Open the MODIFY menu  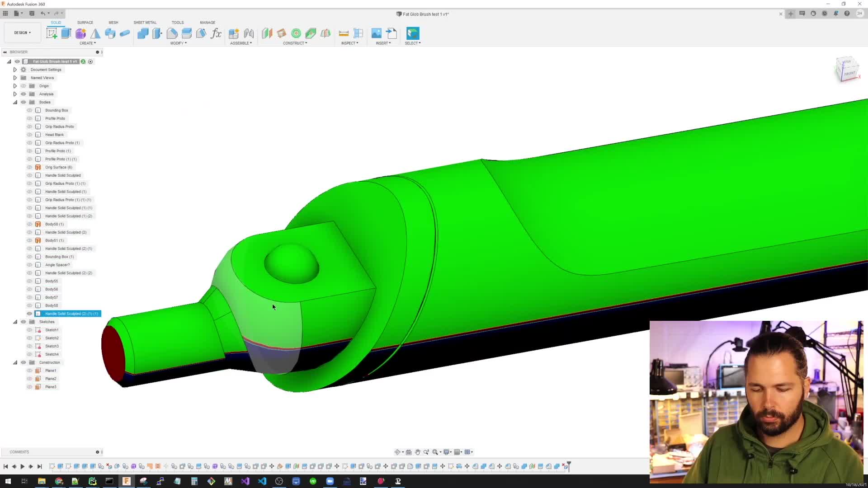[x=178, y=43]
